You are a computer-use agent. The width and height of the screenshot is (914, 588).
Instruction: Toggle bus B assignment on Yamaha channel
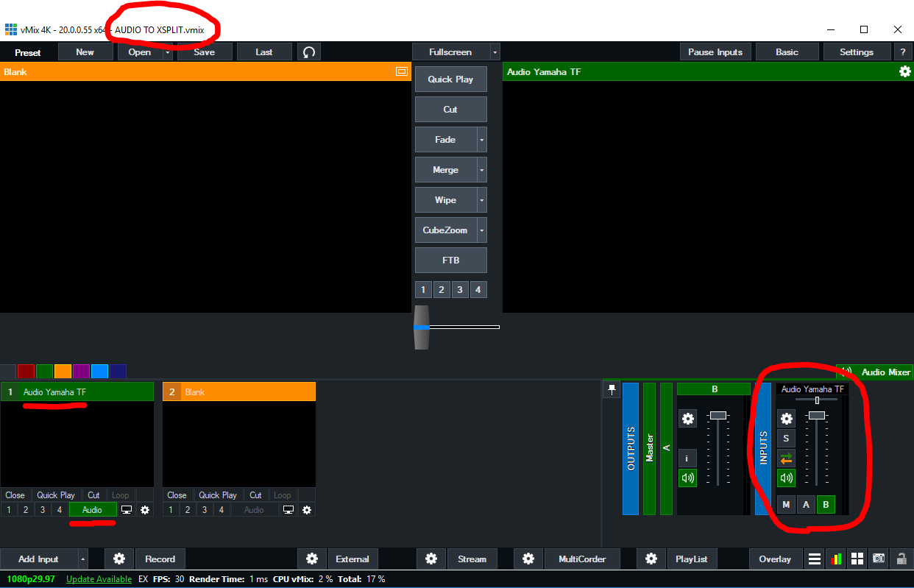pos(826,504)
